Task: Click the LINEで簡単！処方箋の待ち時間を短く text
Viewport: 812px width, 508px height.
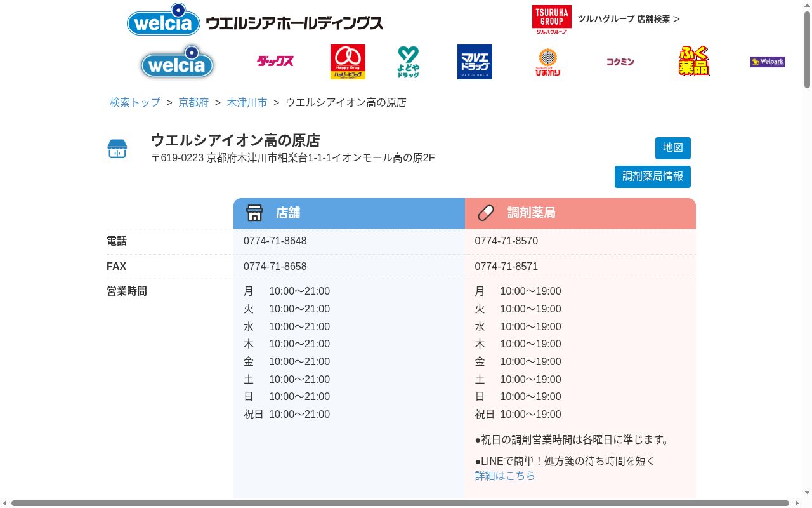Action: (565, 461)
